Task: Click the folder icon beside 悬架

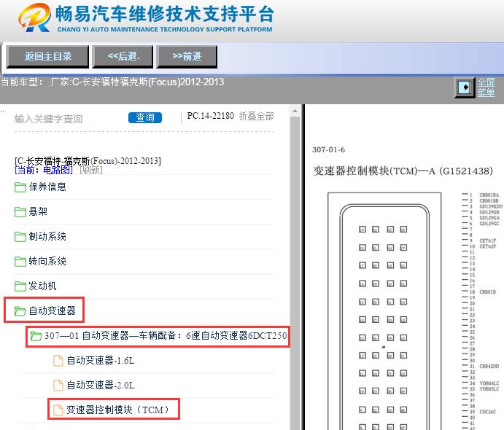Action: click(20, 212)
